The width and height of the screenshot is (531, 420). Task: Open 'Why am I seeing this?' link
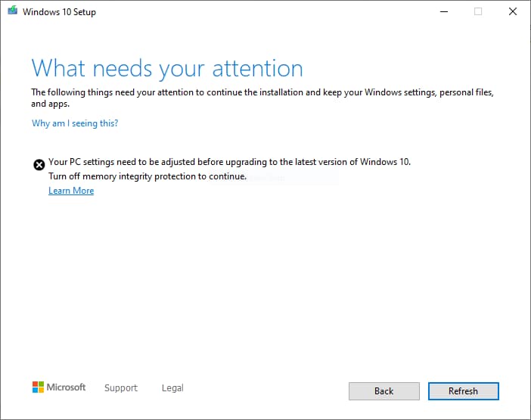tap(75, 123)
